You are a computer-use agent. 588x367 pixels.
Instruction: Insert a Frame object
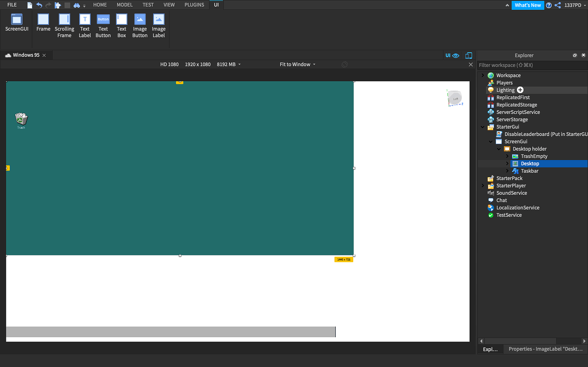coord(43,23)
